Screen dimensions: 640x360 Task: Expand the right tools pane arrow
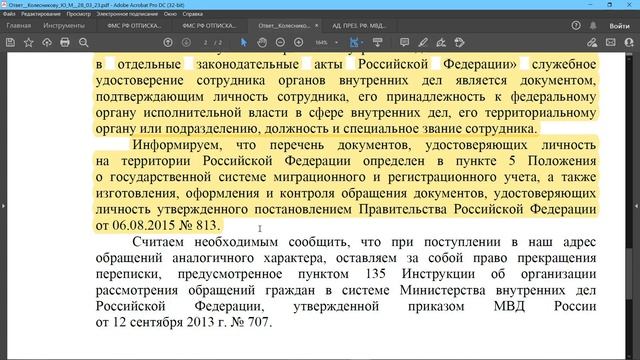point(636,206)
